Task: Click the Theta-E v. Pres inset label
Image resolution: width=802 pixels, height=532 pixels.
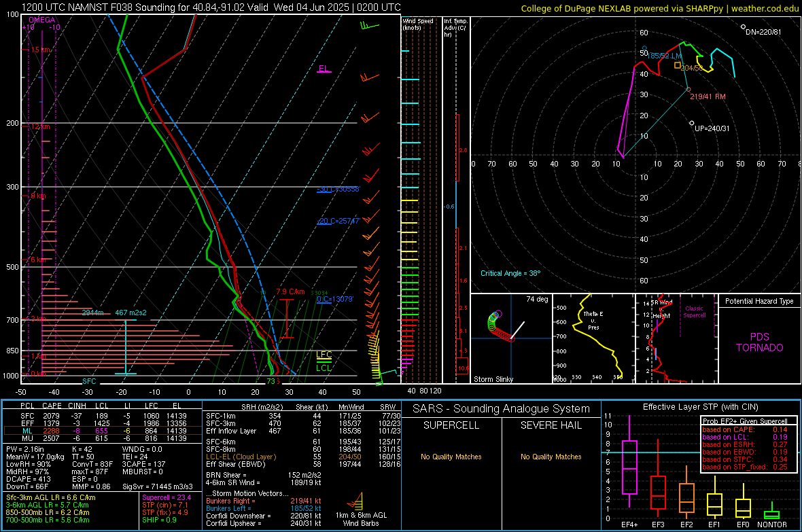Action: (x=593, y=320)
